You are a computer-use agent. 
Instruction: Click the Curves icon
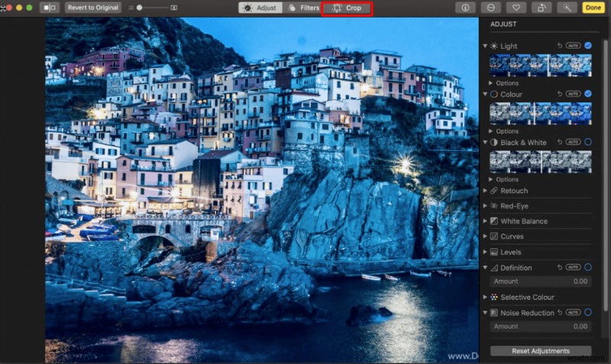[493, 237]
